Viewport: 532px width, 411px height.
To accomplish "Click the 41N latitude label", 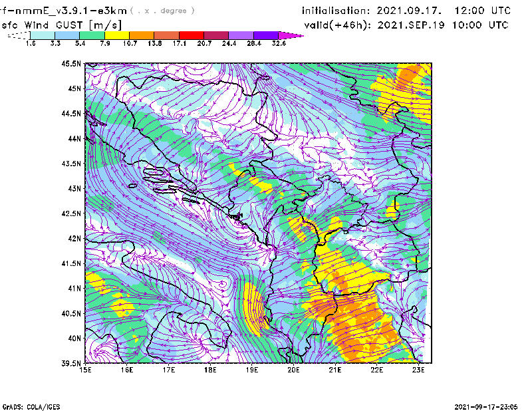I will coord(74,289).
